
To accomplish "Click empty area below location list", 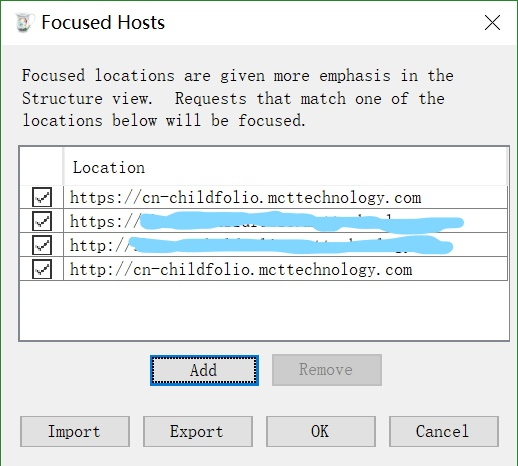I will (264, 310).
